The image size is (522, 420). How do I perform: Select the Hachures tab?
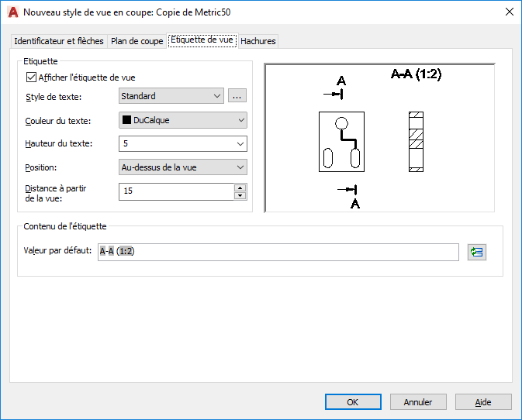pos(258,41)
